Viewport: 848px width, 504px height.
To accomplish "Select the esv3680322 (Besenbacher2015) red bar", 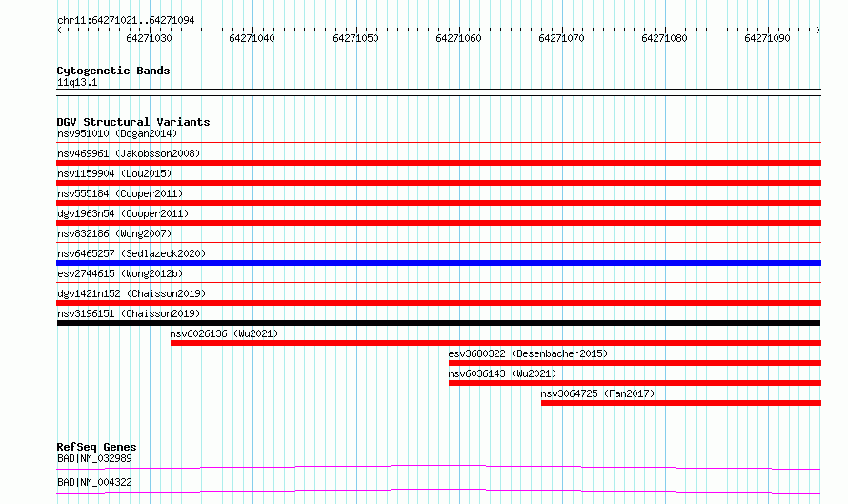I will [635, 363].
